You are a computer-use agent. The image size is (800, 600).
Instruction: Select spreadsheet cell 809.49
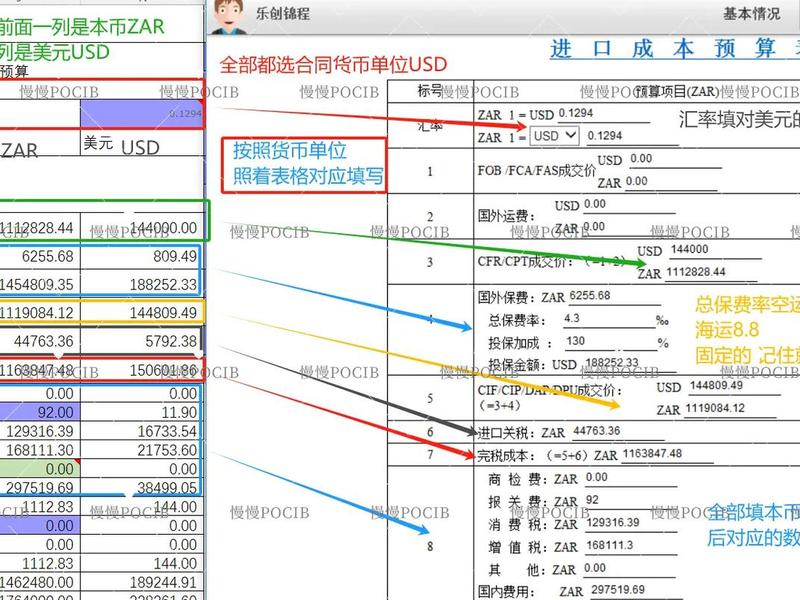click(x=141, y=256)
